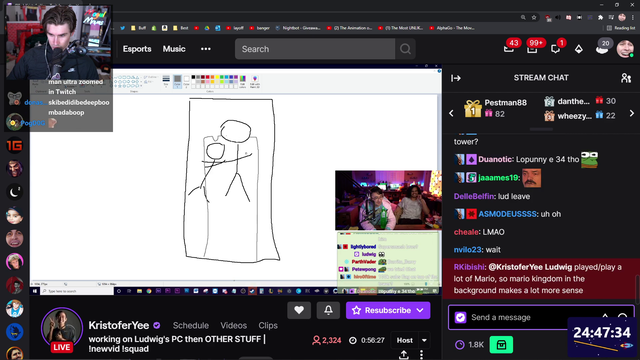Image resolution: width=640 pixels, height=360 pixels.
Task: Open 1G channel in sidebar
Action: [14, 145]
